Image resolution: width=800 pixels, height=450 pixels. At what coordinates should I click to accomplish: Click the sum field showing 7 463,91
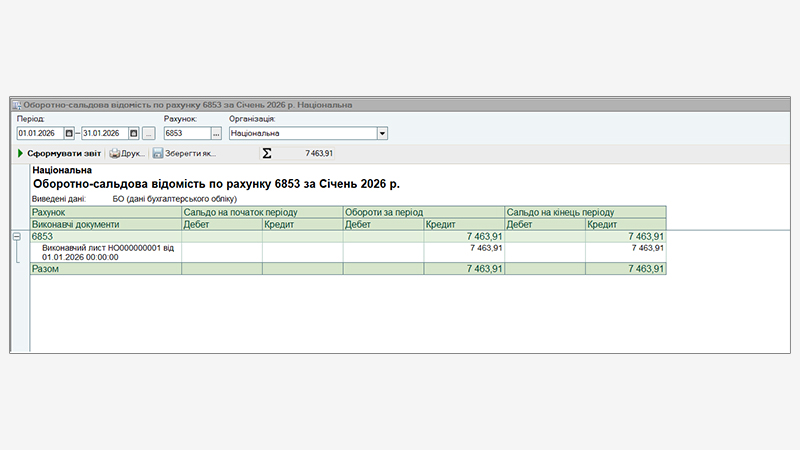308,153
